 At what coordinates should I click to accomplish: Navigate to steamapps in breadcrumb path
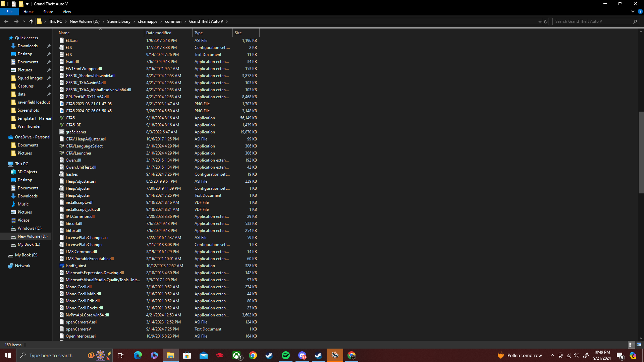tap(148, 21)
